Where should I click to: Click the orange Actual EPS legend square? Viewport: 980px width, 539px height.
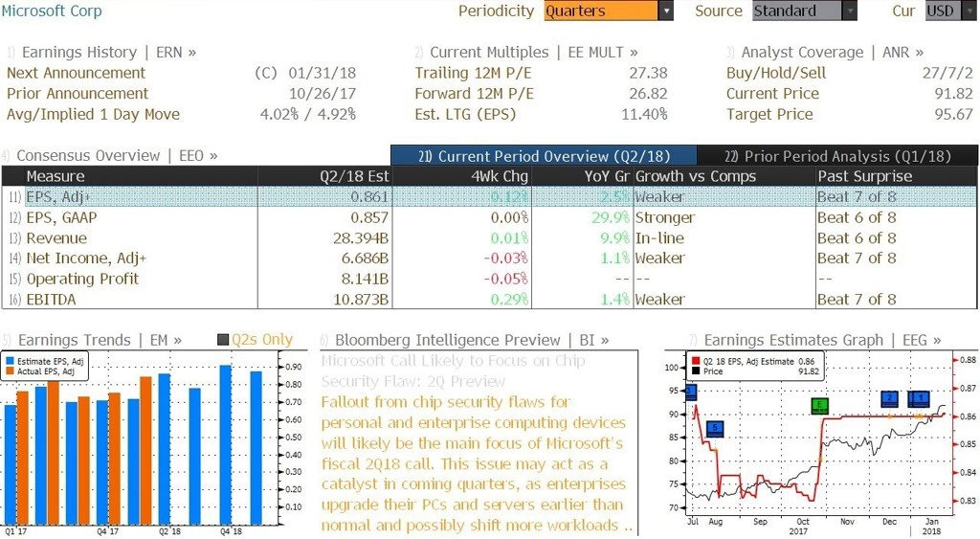point(10,371)
